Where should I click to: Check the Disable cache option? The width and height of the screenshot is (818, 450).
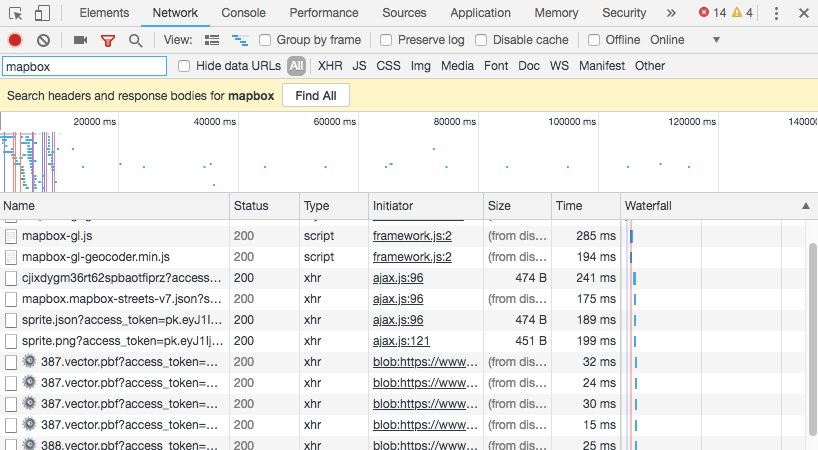click(x=481, y=40)
